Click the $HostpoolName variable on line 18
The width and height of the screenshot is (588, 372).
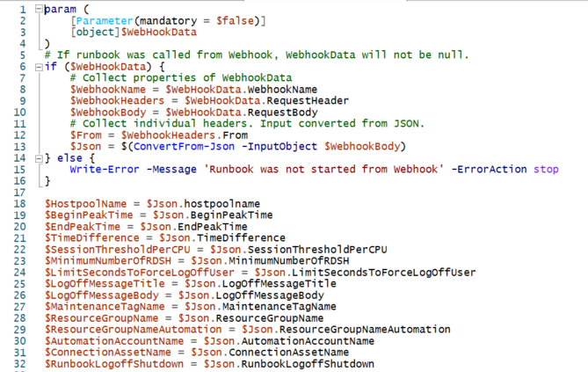point(86,204)
